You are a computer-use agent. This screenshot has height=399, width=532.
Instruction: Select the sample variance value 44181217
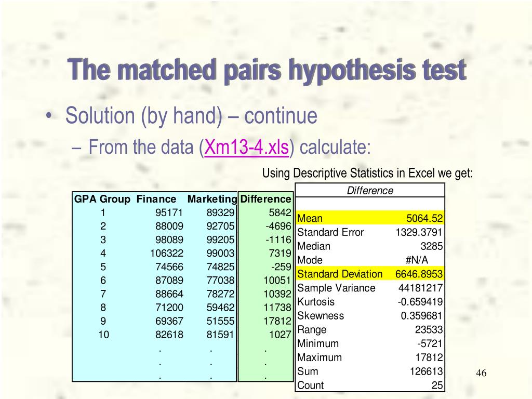[420, 288]
